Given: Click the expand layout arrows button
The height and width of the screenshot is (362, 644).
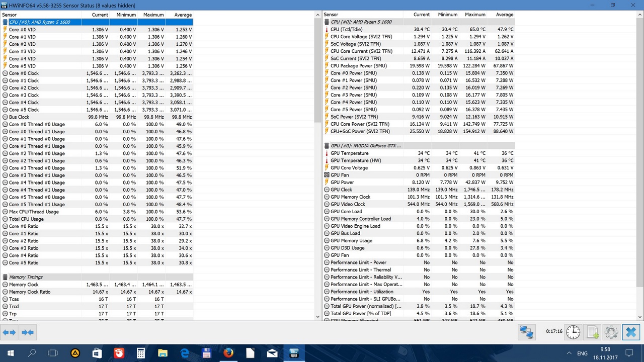Looking at the screenshot, I should tap(9, 332).
